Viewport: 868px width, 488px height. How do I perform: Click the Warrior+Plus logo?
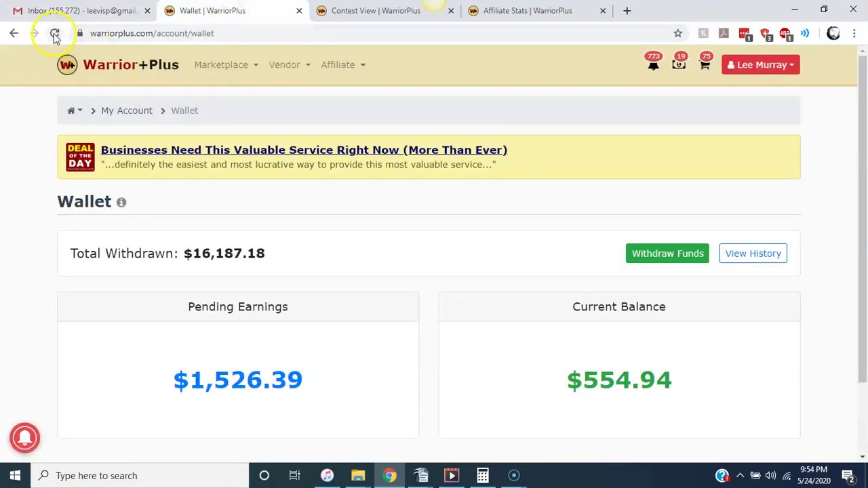coord(118,64)
